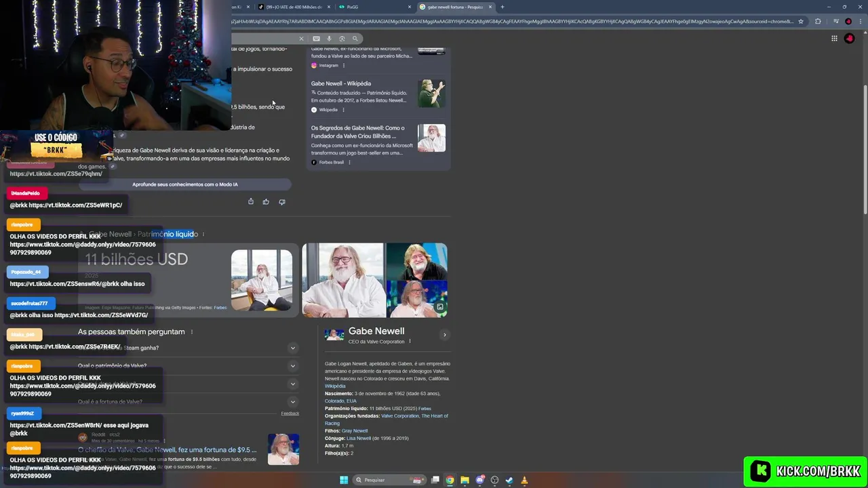Screen dimensions: 868x488
Task: Give thumbs up to AI overview
Action: tap(266, 201)
